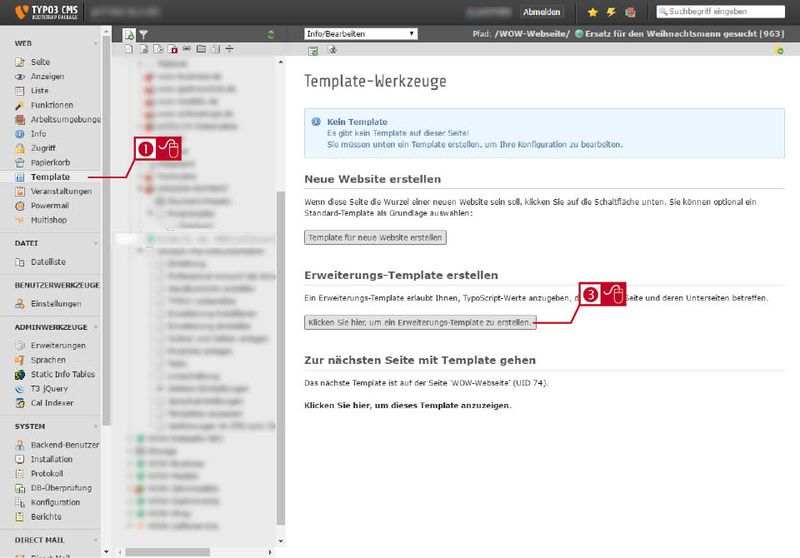
Task: Click the filter icon above page tree
Action: [x=144, y=35]
